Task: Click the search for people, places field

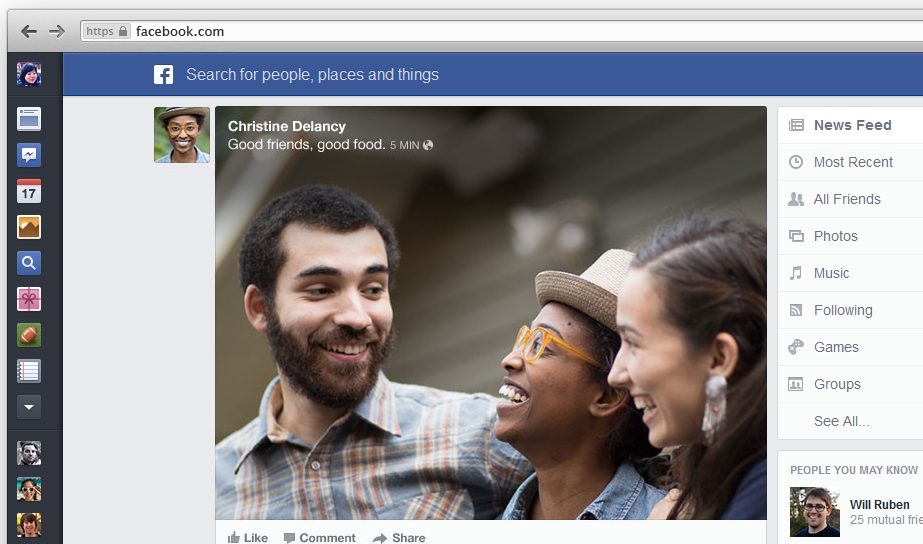Action: (313, 75)
